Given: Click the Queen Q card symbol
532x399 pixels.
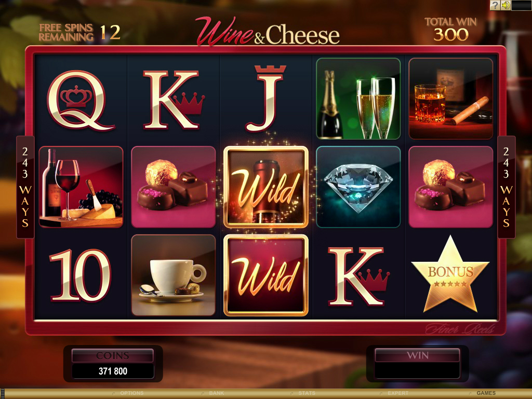Looking at the screenshot, I should (x=81, y=100).
